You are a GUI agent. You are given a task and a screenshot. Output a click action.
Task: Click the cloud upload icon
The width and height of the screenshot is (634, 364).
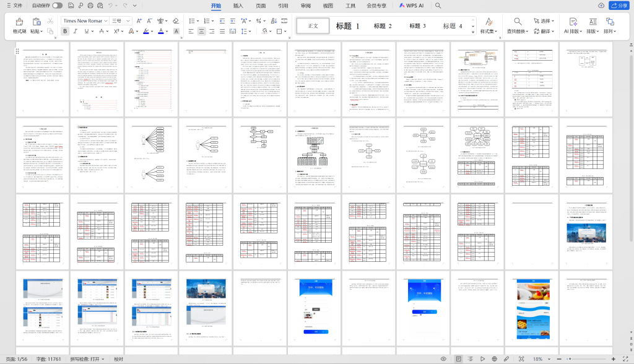[601, 6]
